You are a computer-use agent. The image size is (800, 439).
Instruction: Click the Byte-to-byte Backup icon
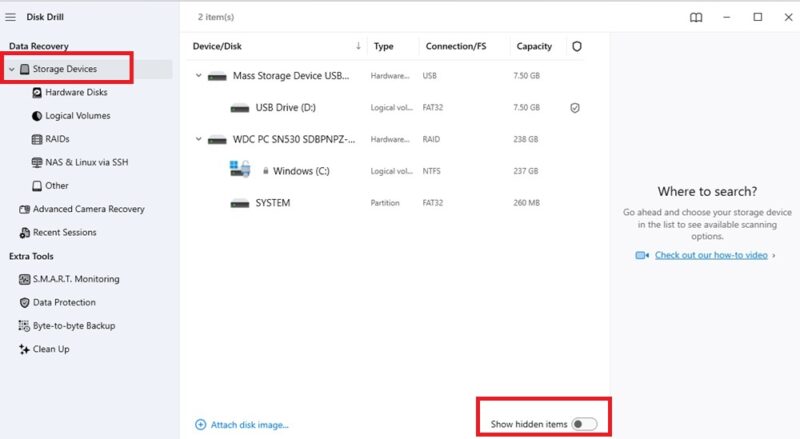(x=24, y=326)
